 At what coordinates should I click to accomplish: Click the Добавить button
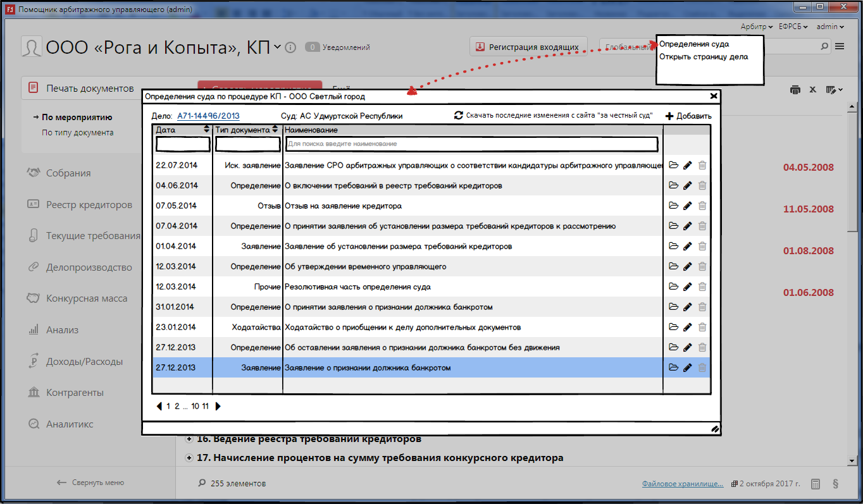click(x=688, y=116)
